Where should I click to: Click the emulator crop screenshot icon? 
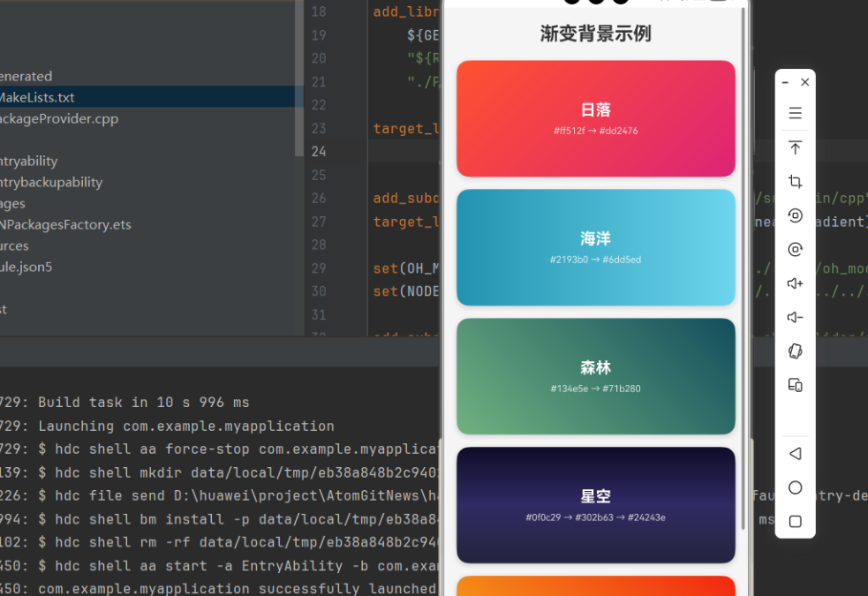click(795, 182)
